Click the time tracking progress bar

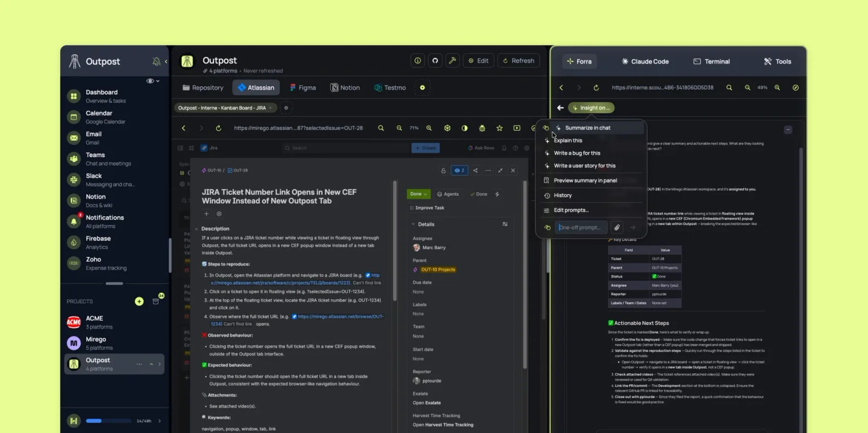tap(108, 421)
